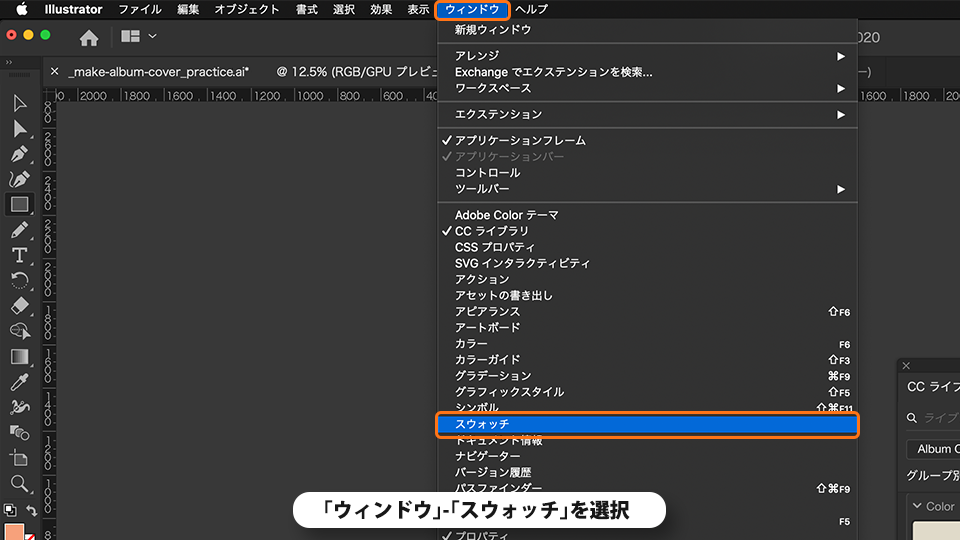Open the ファイル menu
The image size is (960, 540).
coord(140,9)
